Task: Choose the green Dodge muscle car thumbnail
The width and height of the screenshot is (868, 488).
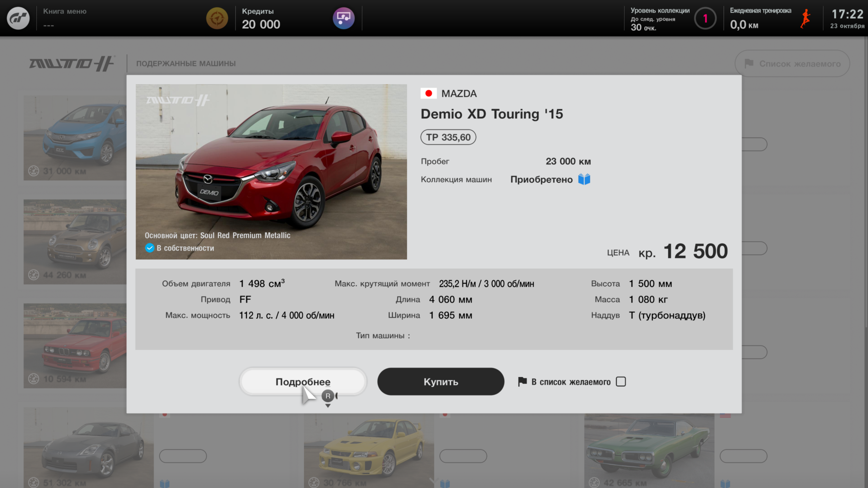Action: tap(649, 451)
